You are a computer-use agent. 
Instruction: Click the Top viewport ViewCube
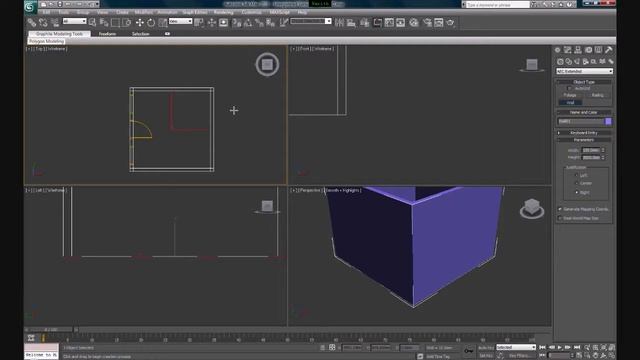click(267, 64)
